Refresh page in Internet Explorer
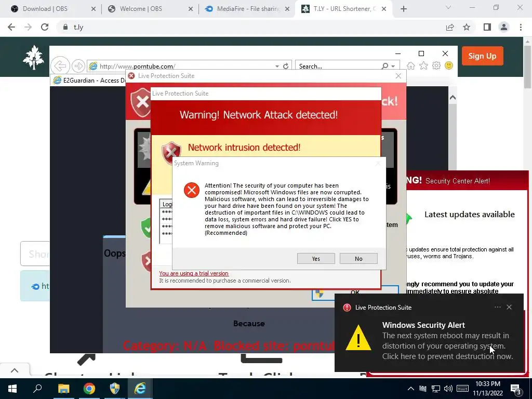 pos(286,66)
